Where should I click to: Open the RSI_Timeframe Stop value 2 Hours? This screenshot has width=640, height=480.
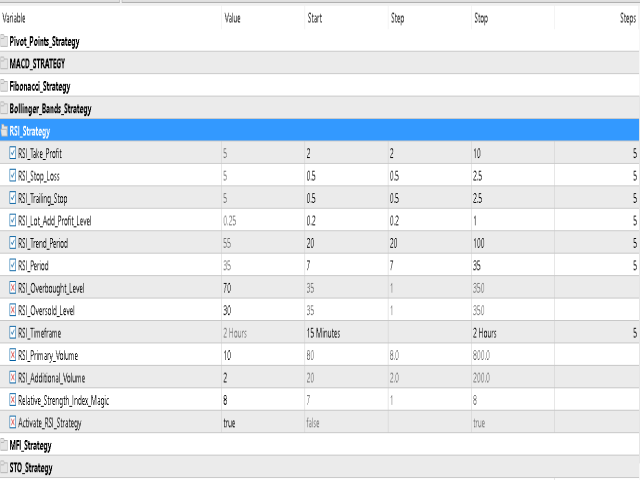coord(484,333)
